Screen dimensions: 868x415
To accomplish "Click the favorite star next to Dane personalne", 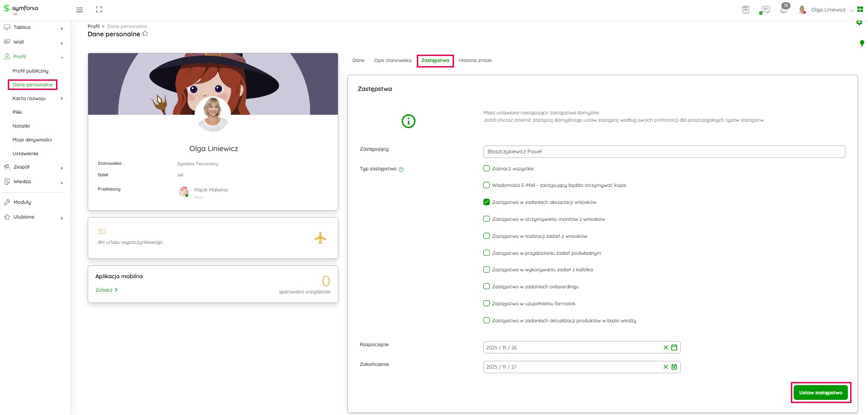I will pos(145,34).
